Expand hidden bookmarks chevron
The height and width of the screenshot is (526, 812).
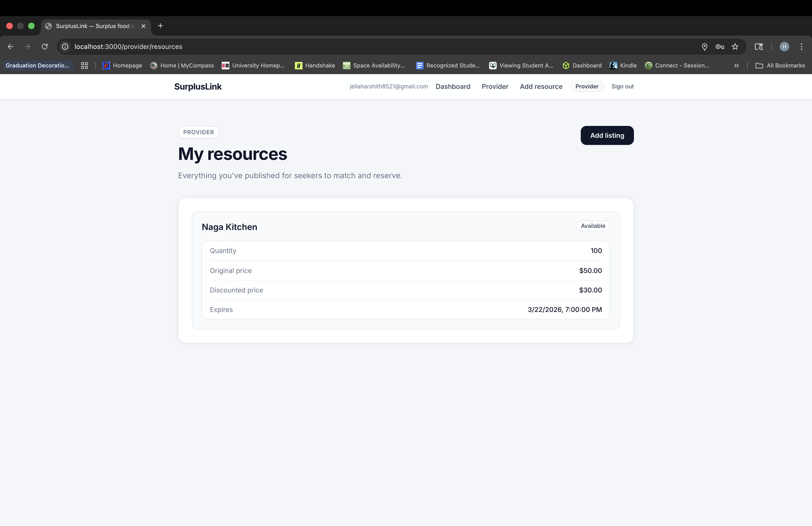(x=736, y=66)
